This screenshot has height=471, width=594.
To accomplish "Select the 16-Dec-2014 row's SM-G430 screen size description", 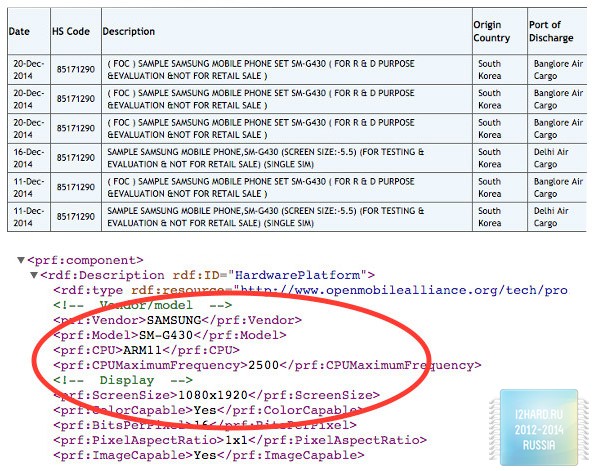I will tap(287, 158).
